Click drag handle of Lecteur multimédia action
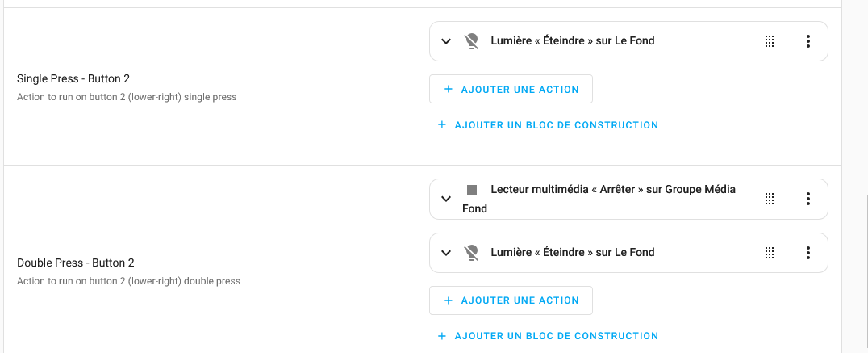 (x=770, y=199)
